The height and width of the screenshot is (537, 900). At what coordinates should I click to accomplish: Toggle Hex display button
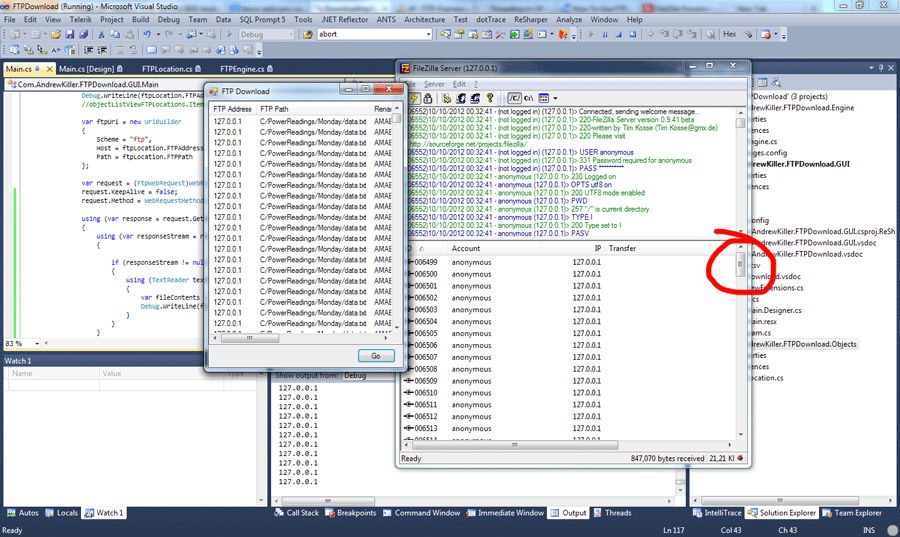click(x=730, y=34)
